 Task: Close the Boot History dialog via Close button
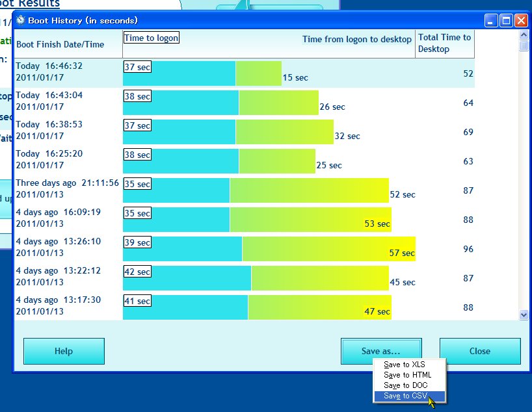[480, 351]
